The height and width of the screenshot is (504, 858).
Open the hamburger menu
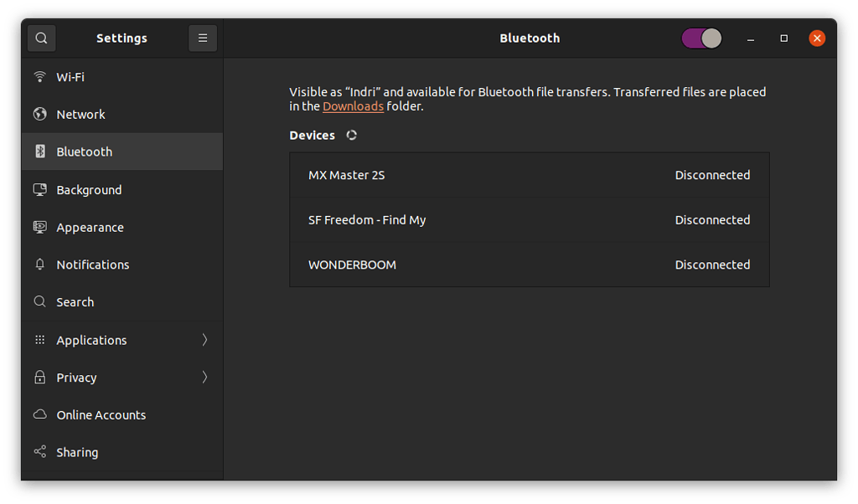click(x=202, y=38)
